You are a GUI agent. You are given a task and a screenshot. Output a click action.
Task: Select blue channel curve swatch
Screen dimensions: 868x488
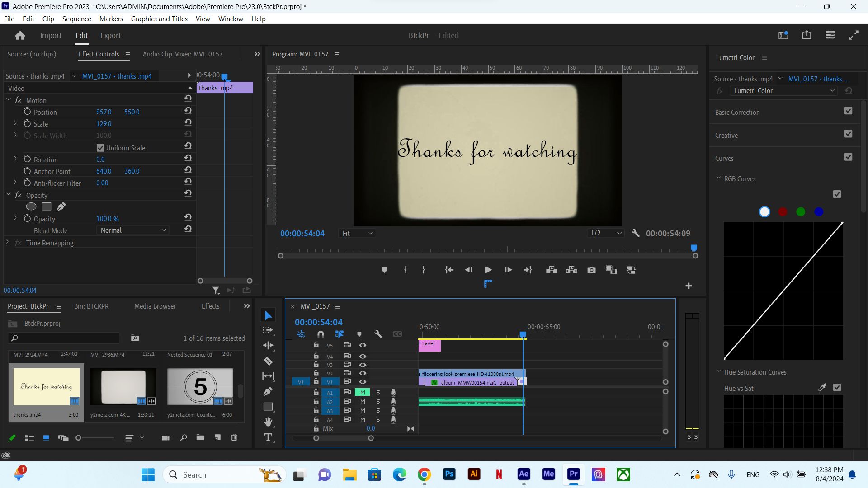[819, 211]
